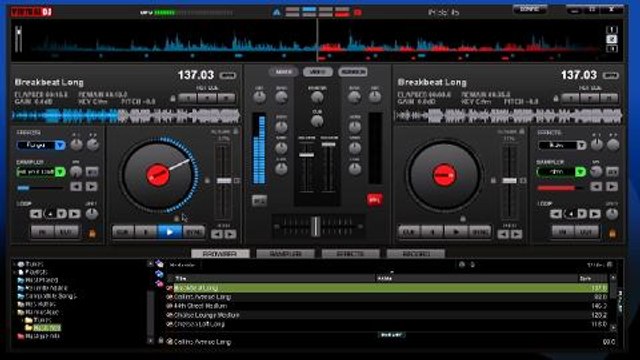
Task: Set waveform zoom level 3
Action: (611, 49)
